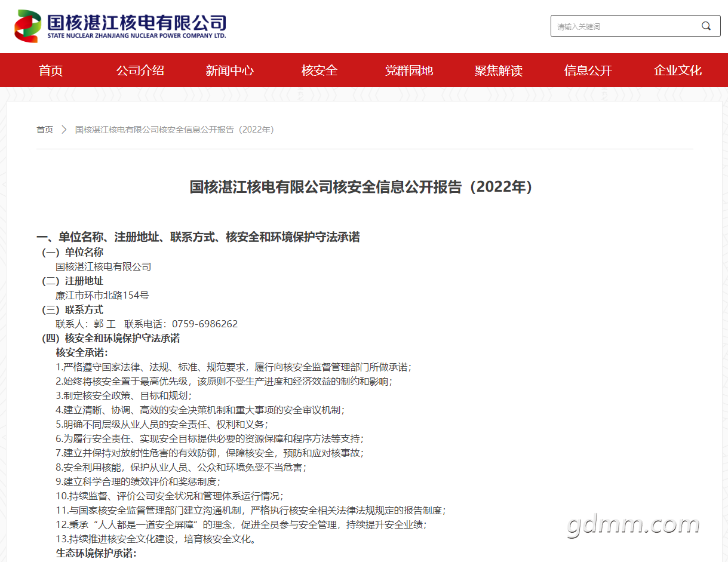Click commitment item 1 about 国家法律、法规
The image size is (728, 562).
pyautogui.click(x=234, y=367)
